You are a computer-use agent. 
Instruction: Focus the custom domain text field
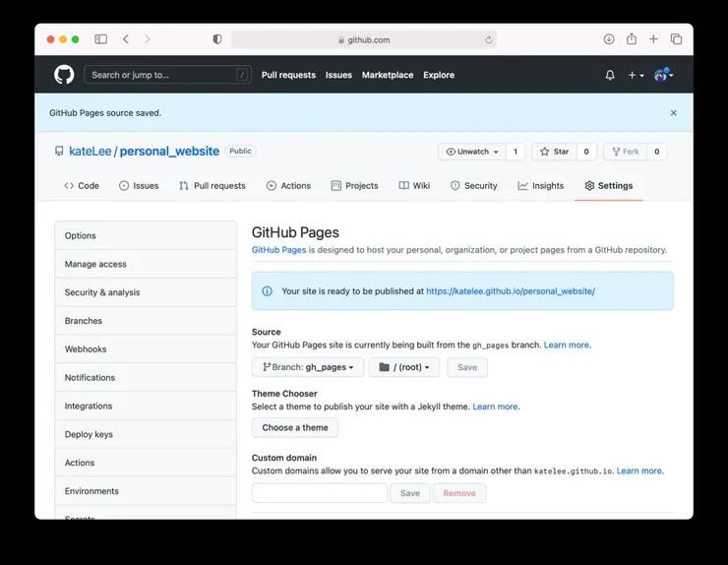320,493
